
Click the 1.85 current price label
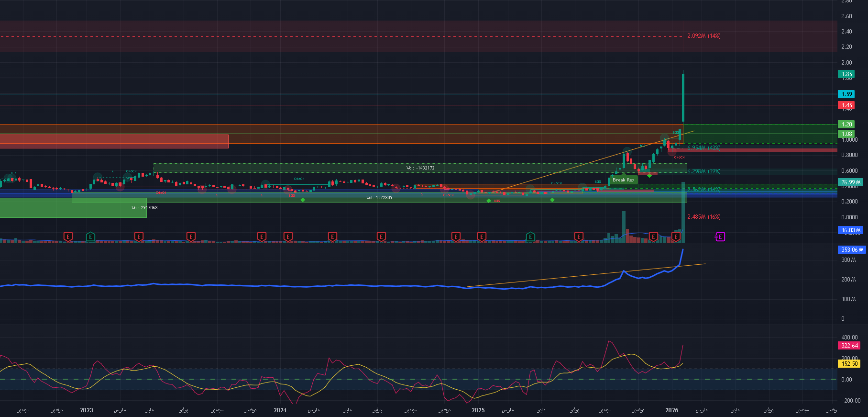(847, 74)
